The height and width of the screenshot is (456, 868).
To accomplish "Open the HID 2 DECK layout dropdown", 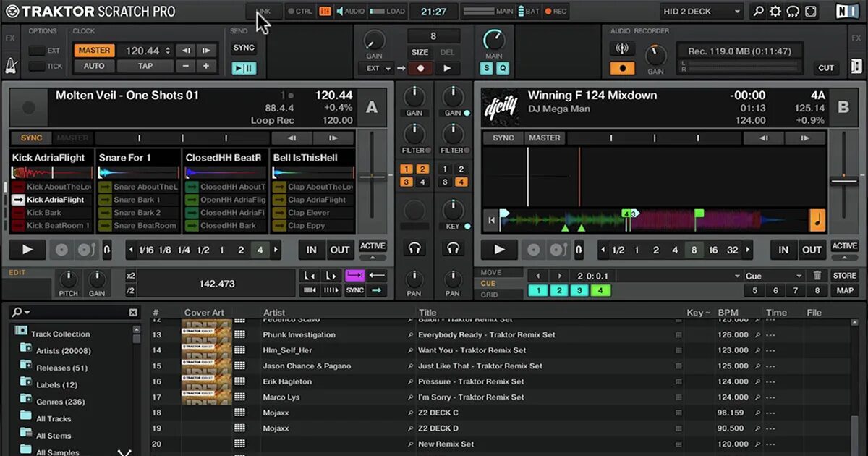I will pos(702,11).
